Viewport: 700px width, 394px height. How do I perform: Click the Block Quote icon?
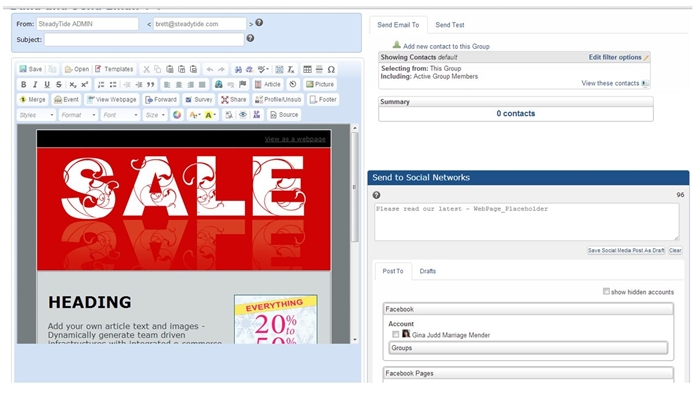(x=151, y=84)
